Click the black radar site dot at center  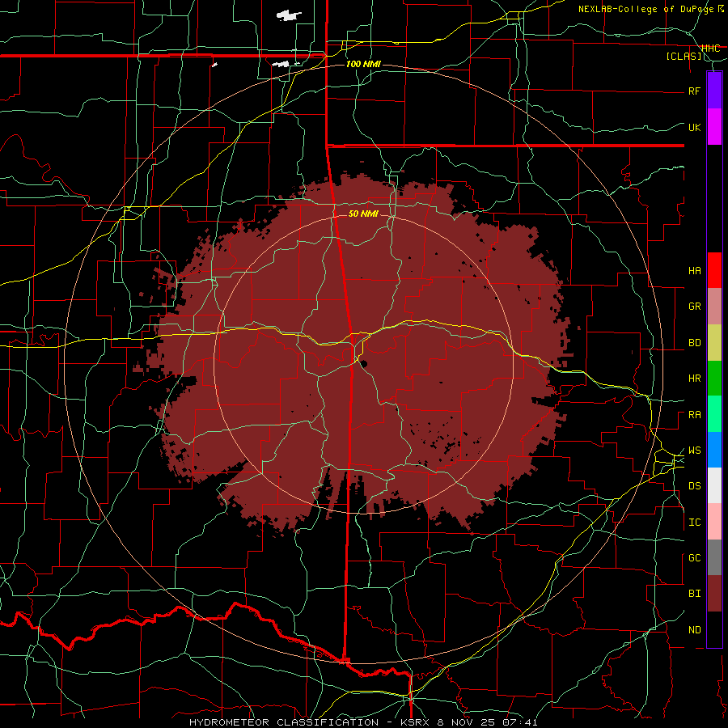[363, 363]
